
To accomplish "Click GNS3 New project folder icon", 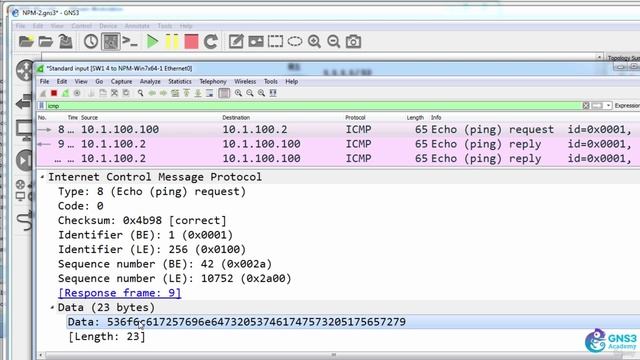I will coord(26,42).
